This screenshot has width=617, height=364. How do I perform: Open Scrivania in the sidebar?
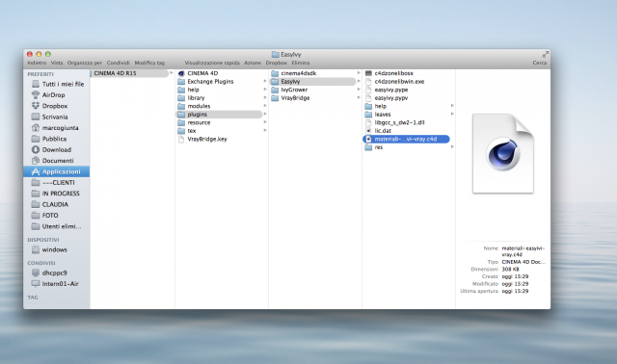pos(49,117)
